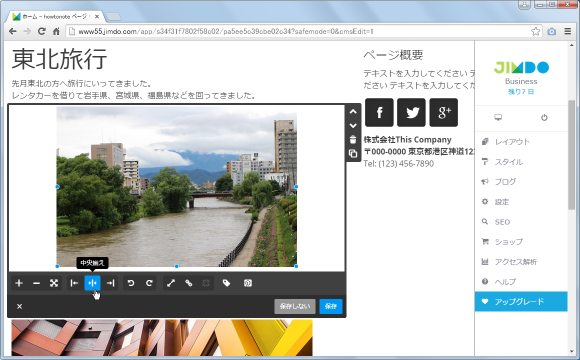Screen dimensions: 580x360
Task: Click the gray 保存しない button
Action: (295, 306)
